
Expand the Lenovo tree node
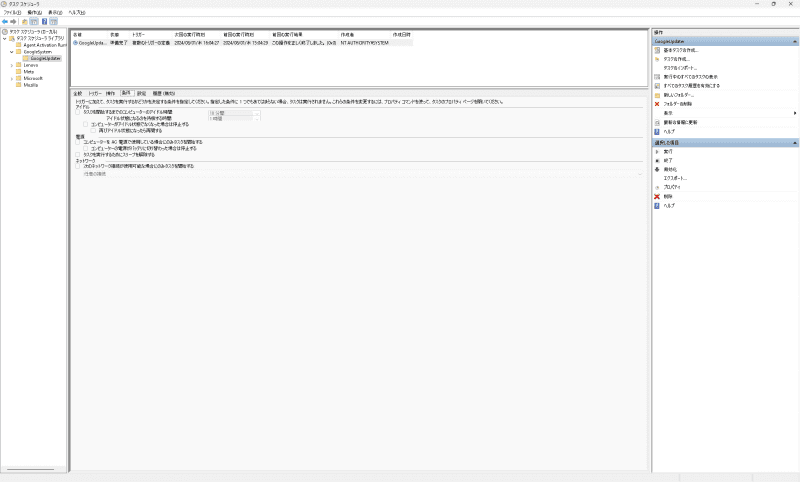click(12, 65)
